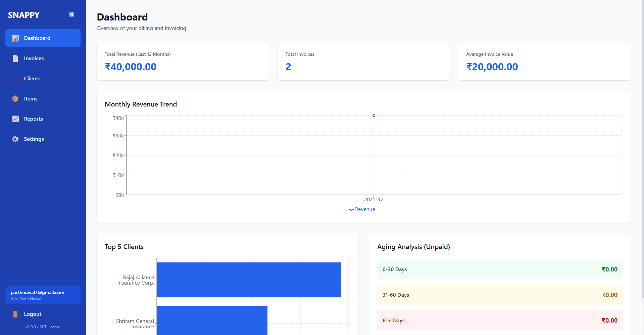Collapse the sidebar with arrow toggle
The image size is (644, 335).
tap(71, 14)
